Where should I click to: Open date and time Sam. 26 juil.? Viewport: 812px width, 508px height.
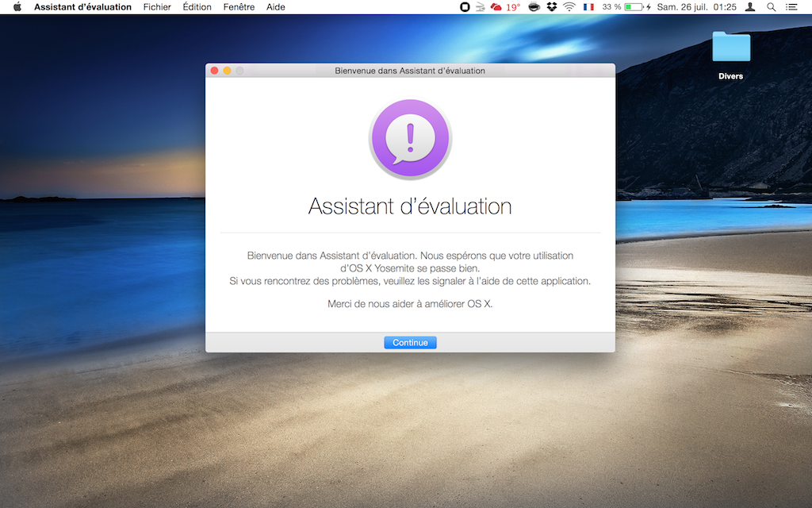[x=696, y=6]
